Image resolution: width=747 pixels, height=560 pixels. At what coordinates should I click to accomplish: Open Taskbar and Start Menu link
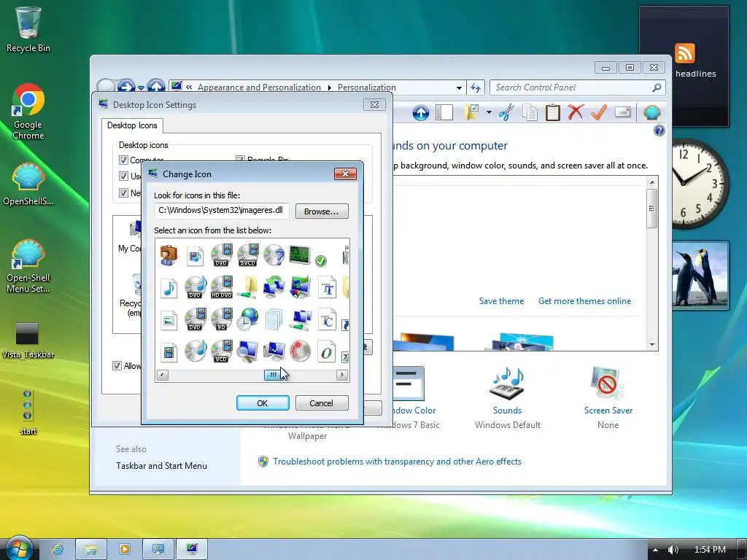(x=161, y=466)
